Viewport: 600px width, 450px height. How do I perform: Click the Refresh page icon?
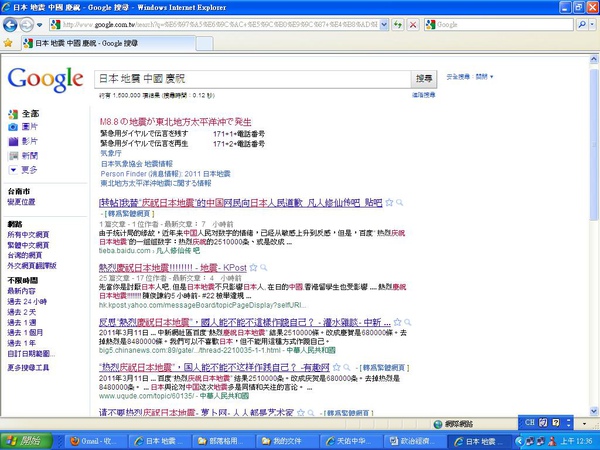pyautogui.click(x=398, y=25)
